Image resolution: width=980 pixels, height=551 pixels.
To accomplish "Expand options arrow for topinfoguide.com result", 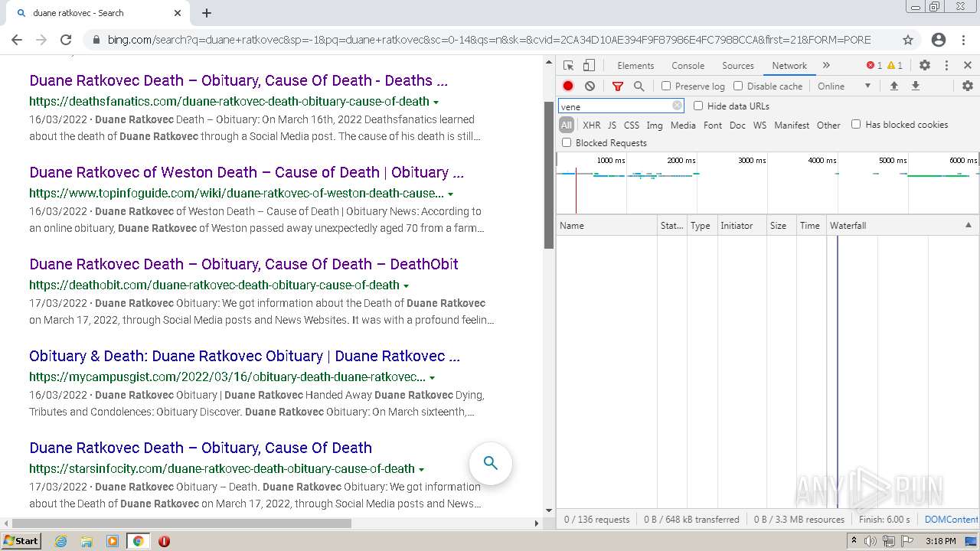I will [450, 194].
